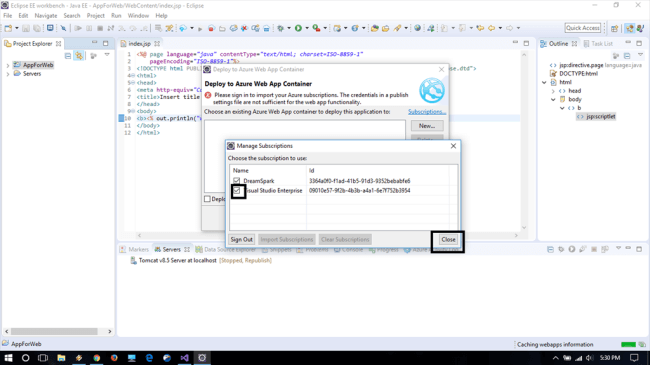The width and height of the screenshot is (650, 365).
Task: Select the index.jsp editor tab
Action: tap(140, 44)
